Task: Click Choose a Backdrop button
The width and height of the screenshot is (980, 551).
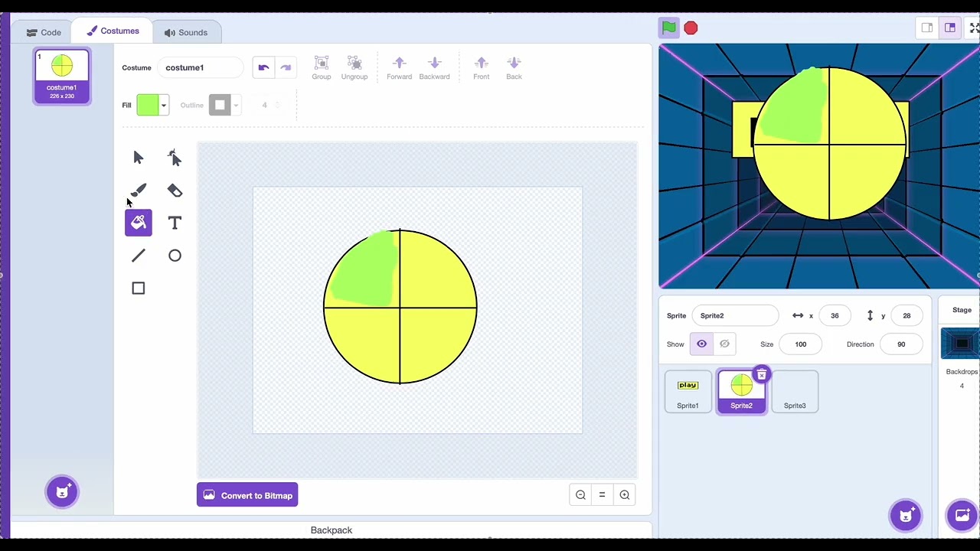Action: click(x=962, y=515)
